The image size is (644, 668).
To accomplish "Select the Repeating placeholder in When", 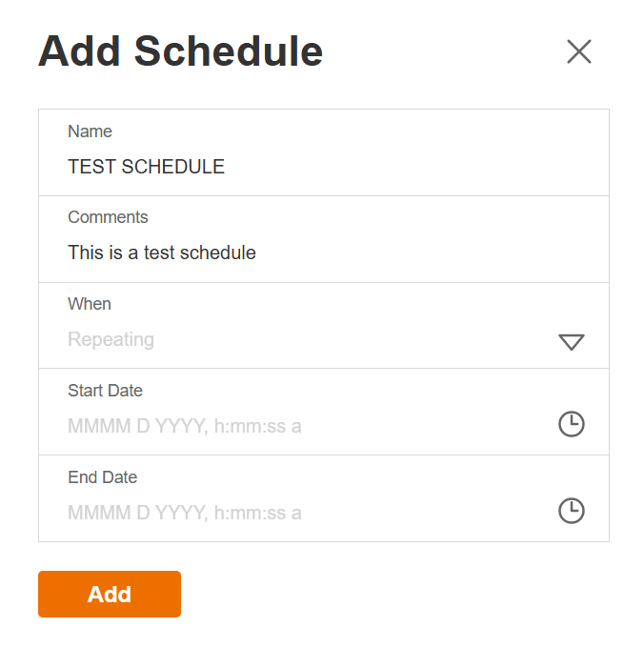I will pyautogui.click(x=111, y=339).
